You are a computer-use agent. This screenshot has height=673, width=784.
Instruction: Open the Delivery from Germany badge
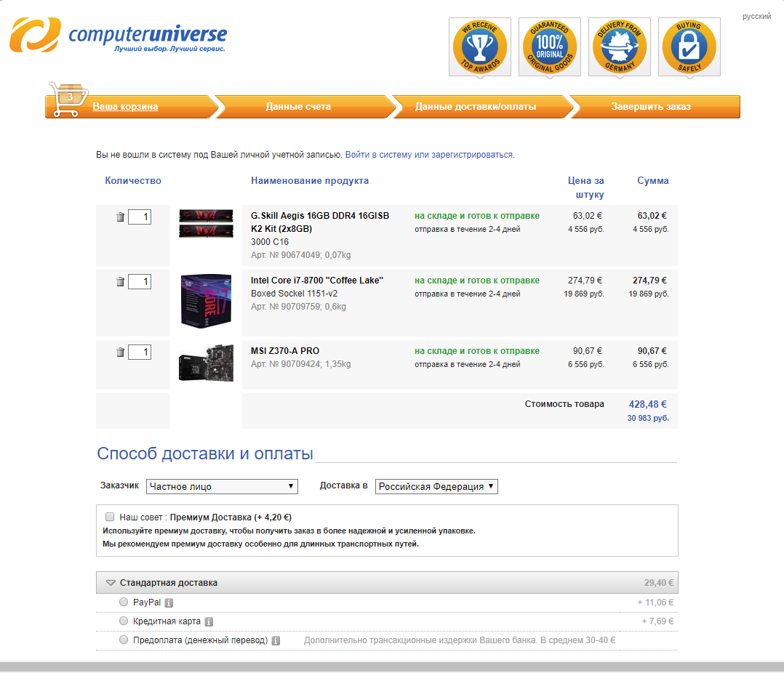click(620, 47)
